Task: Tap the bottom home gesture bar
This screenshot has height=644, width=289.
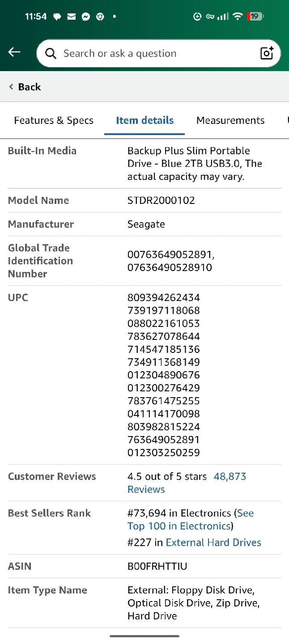Action: point(144,636)
